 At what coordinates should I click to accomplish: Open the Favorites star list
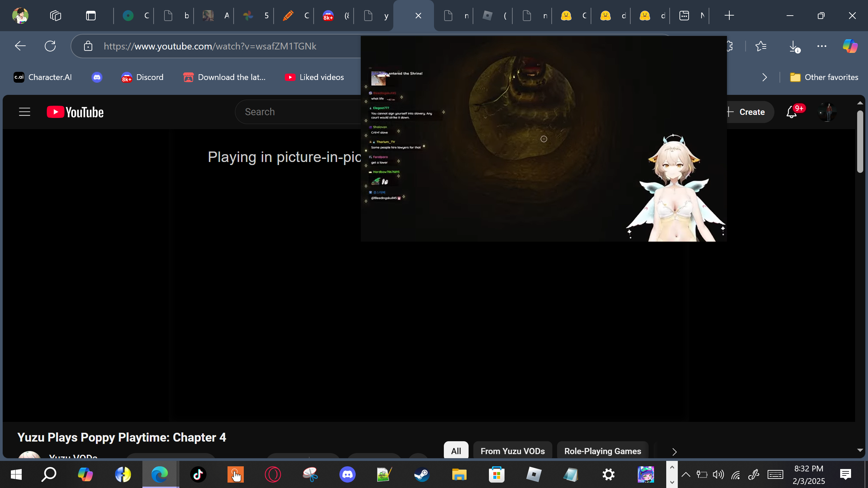coord(761,46)
